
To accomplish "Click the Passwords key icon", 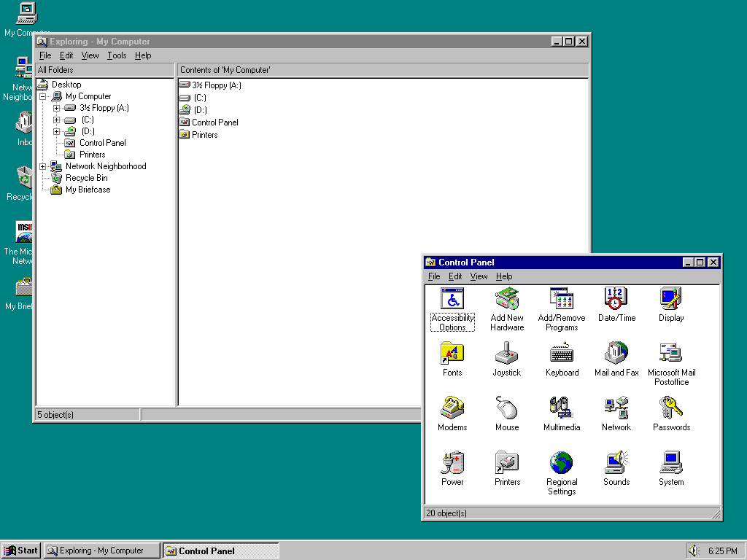I will pyautogui.click(x=671, y=408).
